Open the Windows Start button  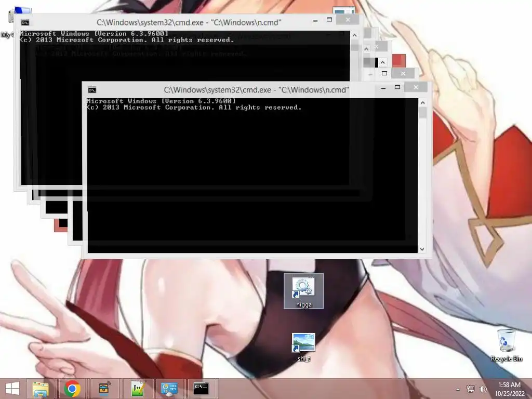(x=12, y=389)
